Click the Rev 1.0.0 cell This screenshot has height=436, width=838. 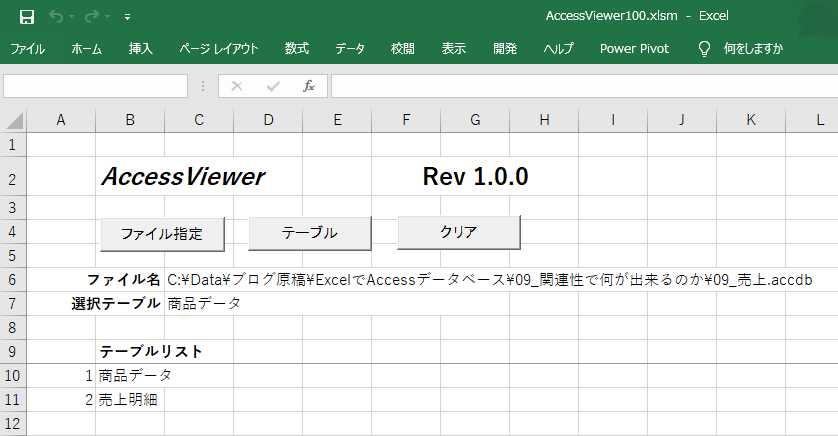tap(475, 176)
